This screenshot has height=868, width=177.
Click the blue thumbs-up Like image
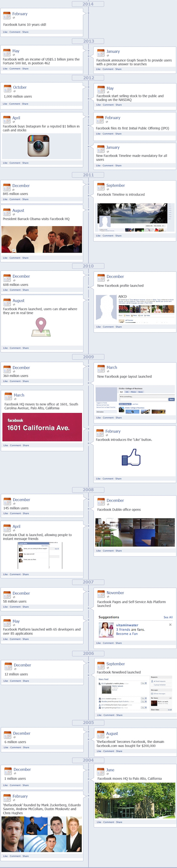pos(131,457)
